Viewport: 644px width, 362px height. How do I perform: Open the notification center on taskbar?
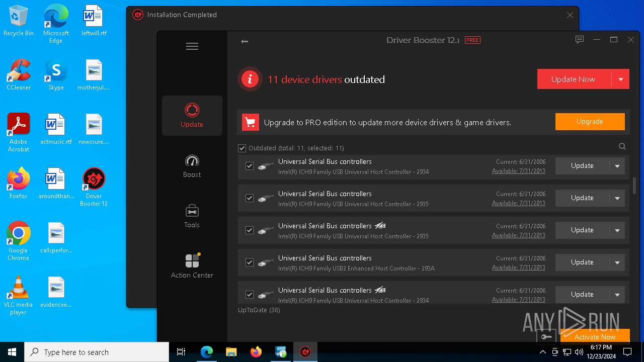[x=627, y=352]
